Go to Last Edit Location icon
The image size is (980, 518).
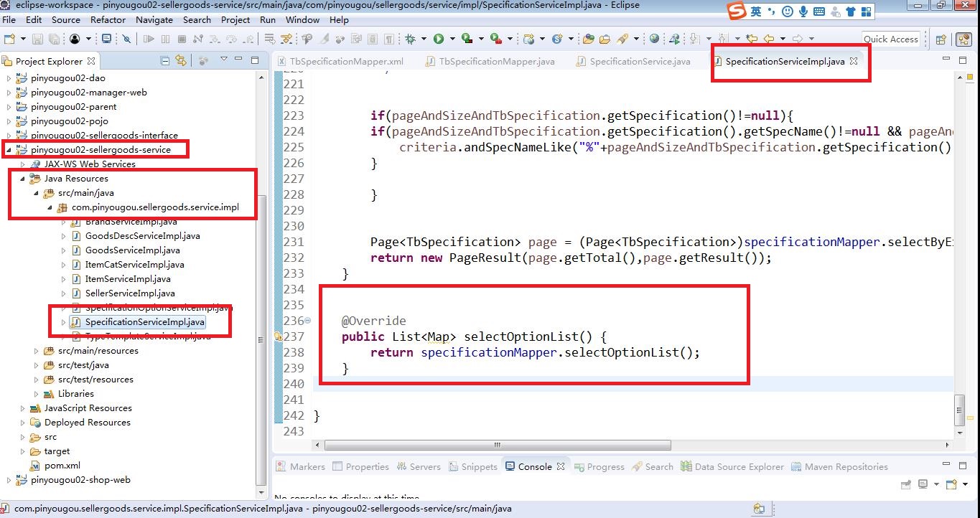(x=752, y=39)
